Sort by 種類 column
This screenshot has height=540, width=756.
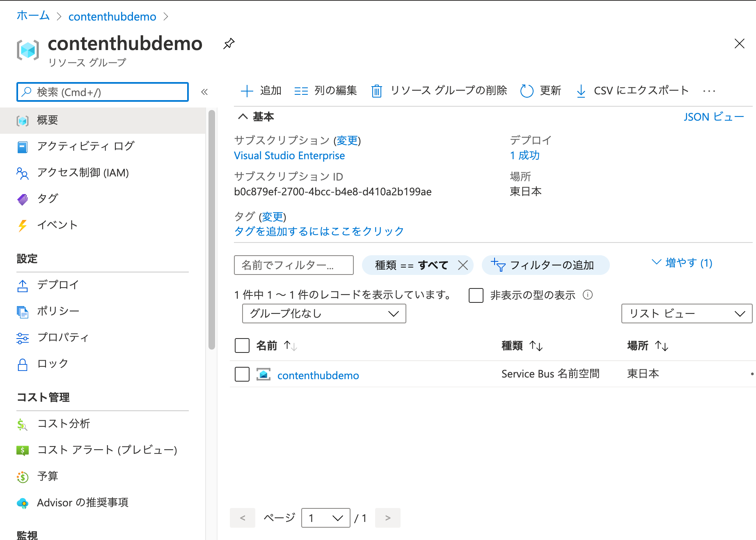522,346
